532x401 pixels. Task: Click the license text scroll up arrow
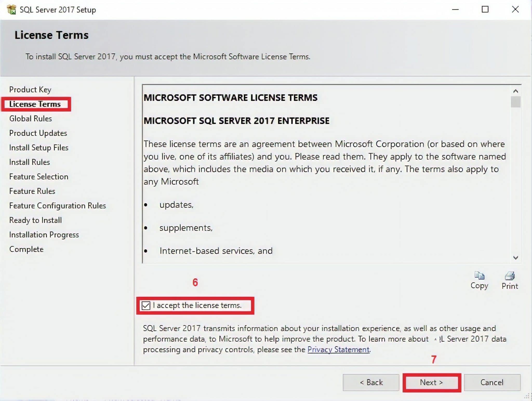(x=516, y=91)
